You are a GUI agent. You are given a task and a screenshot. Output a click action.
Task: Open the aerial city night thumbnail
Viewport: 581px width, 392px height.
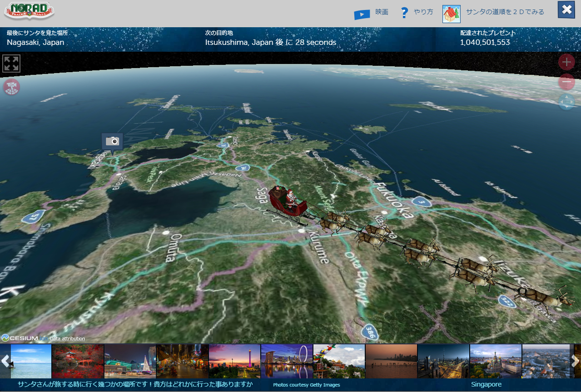click(x=443, y=361)
